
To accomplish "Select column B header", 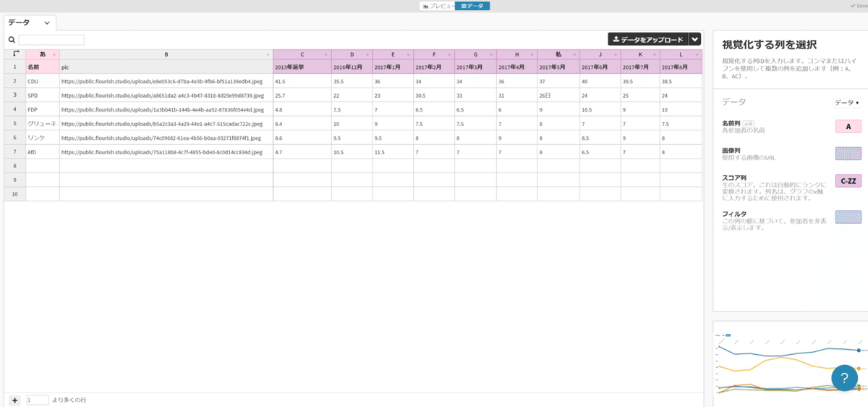I will coord(166,54).
